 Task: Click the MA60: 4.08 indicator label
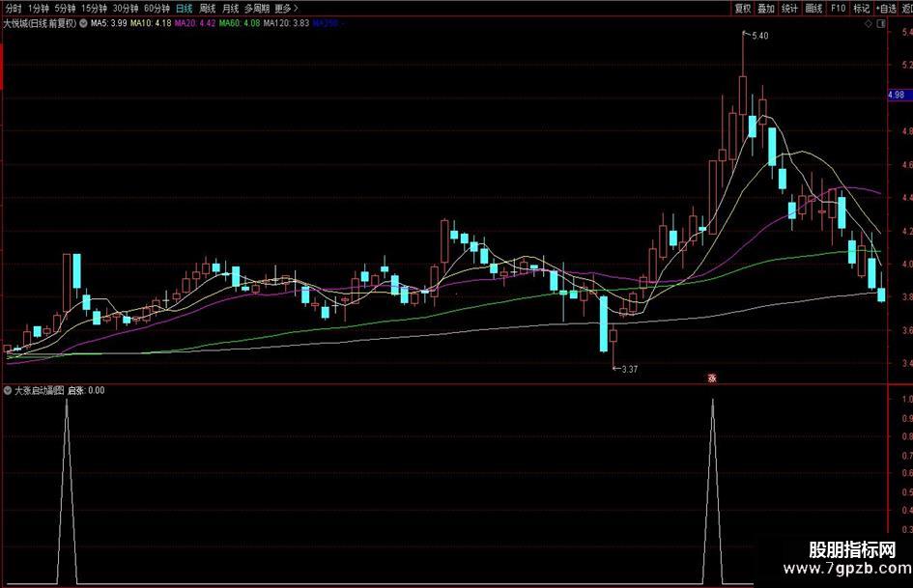tap(240, 23)
